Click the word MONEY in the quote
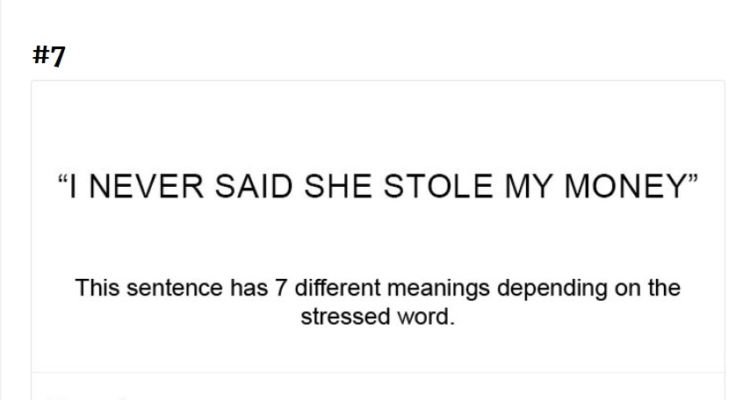This screenshot has height=400, width=750. point(626,186)
